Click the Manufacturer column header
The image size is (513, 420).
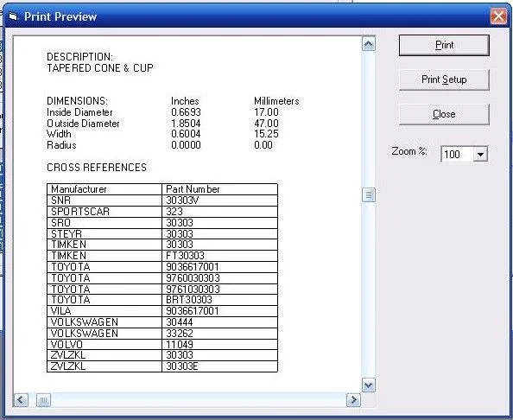(x=104, y=189)
